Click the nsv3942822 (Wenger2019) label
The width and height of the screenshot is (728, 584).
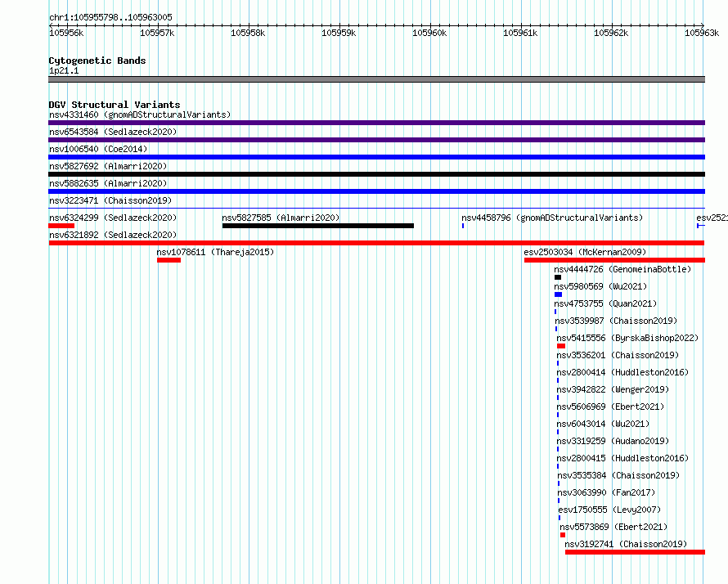(613, 389)
